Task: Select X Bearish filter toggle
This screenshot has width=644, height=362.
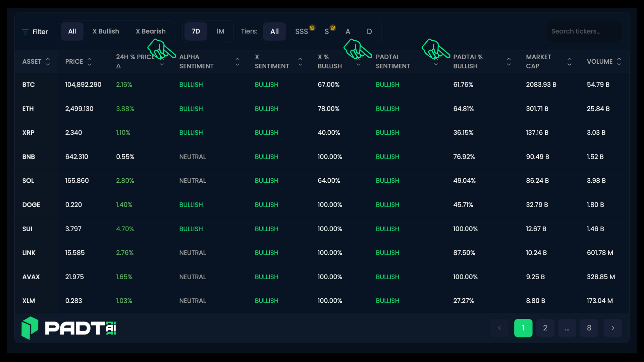Action: coord(151,31)
